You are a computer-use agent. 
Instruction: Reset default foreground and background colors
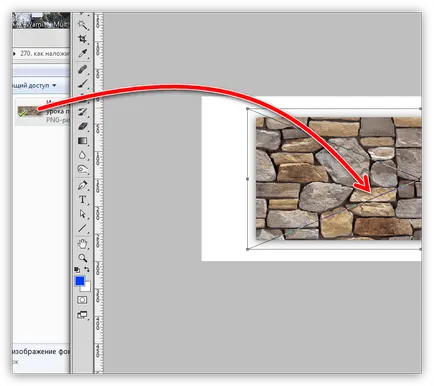click(x=77, y=269)
